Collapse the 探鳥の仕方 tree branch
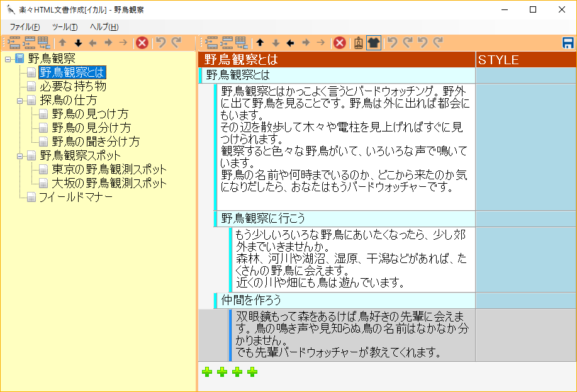Image resolution: width=577 pixels, height=392 pixels. tap(20, 101)
